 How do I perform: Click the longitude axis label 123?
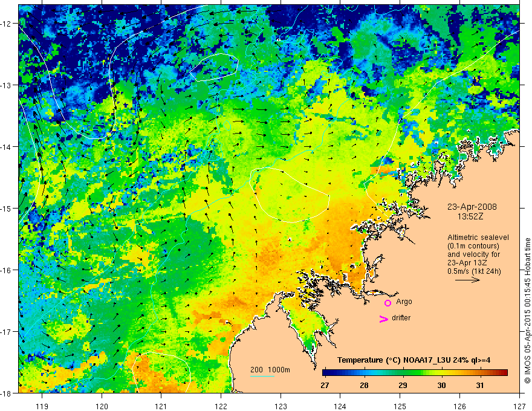(281, 406)
